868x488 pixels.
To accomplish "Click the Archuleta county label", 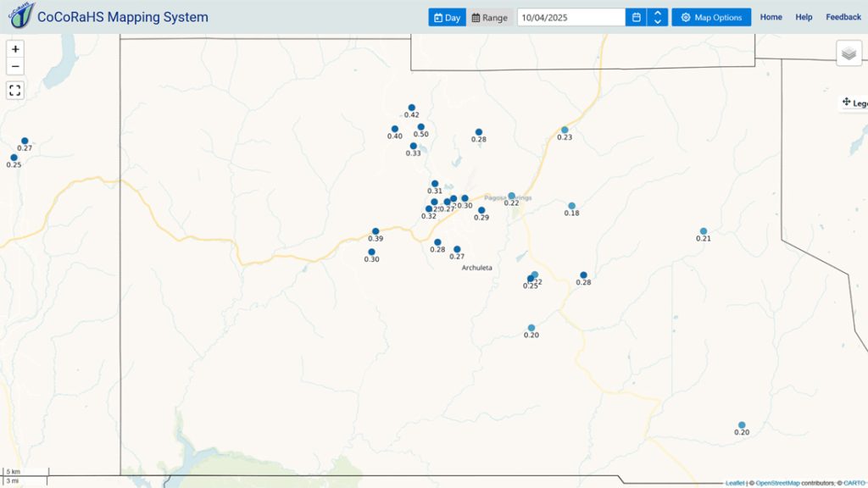I will click(476, 268).
